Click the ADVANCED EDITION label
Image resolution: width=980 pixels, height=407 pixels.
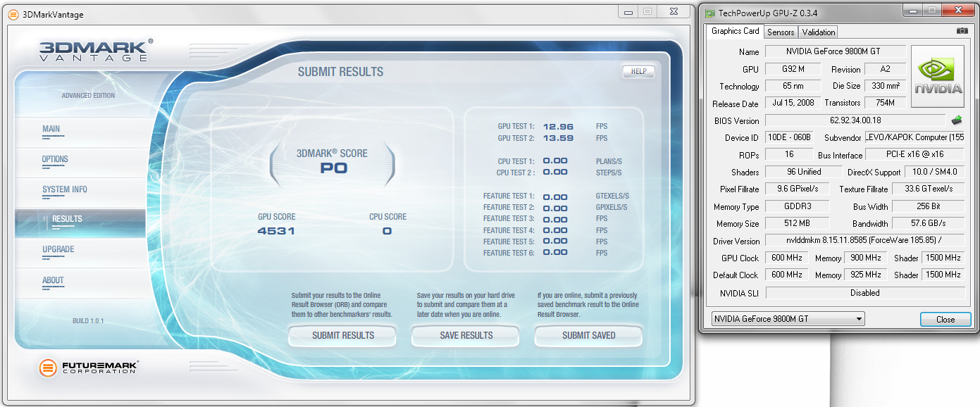(88, 96)
